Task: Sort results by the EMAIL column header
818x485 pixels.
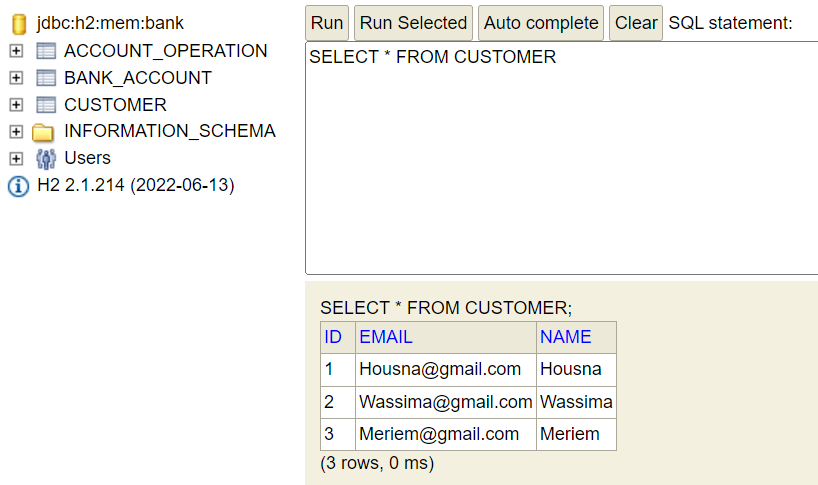Action: 386,337
